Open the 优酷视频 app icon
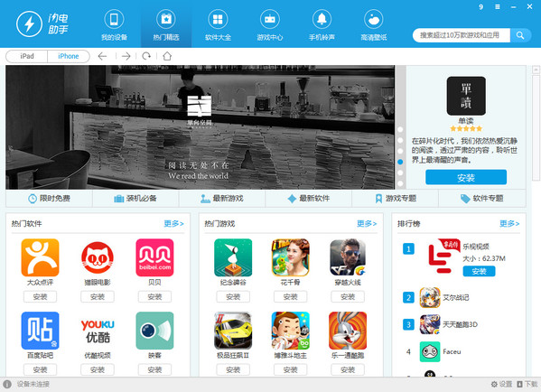This screenshot has width=541, height=392. coord(98,331)
